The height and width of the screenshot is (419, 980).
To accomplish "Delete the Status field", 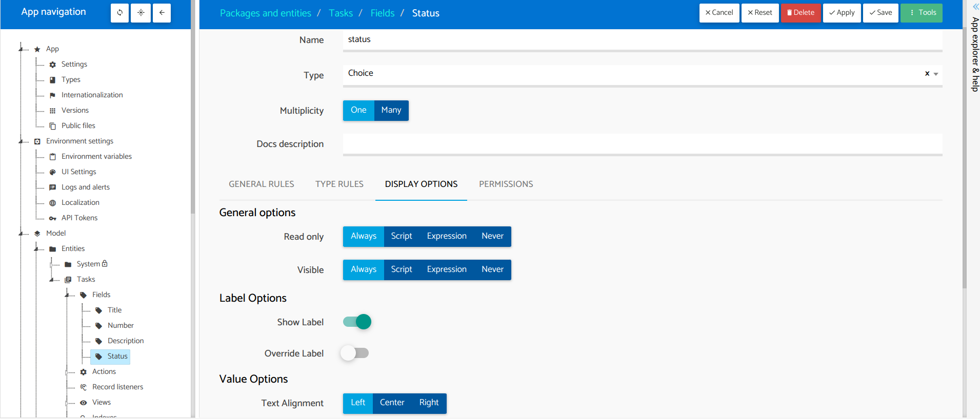I will (x=801, y=13).
